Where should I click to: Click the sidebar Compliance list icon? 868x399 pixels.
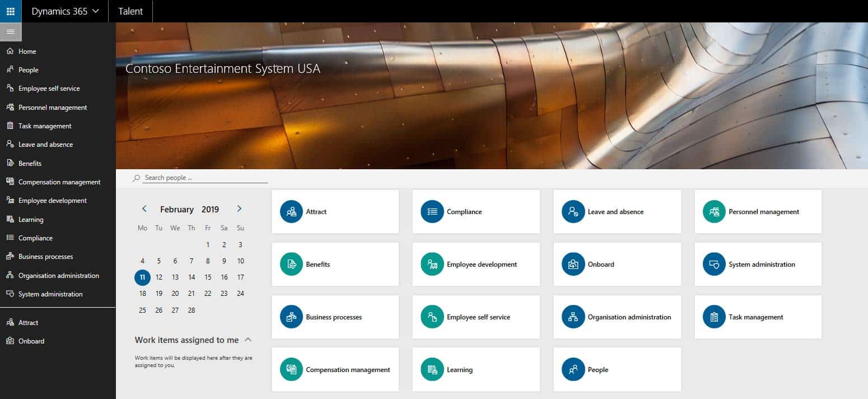coord(10,238)
